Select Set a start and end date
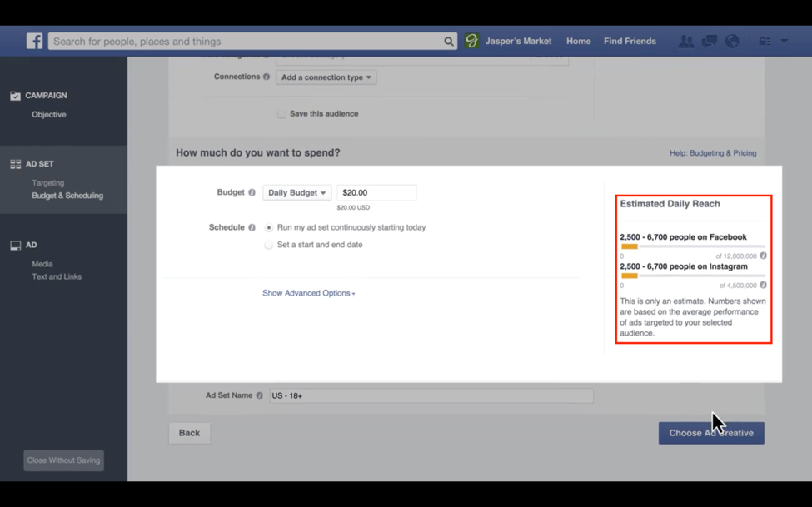812x507 pixels. coord(268,245)
